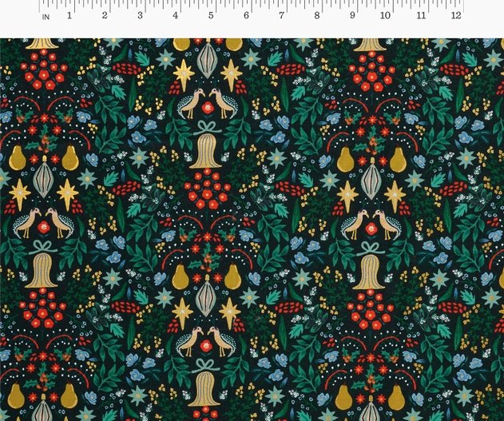This screenshot has width=504, height=421.
Task: Select the number 8 on the ruler
Action: point(317,15)
